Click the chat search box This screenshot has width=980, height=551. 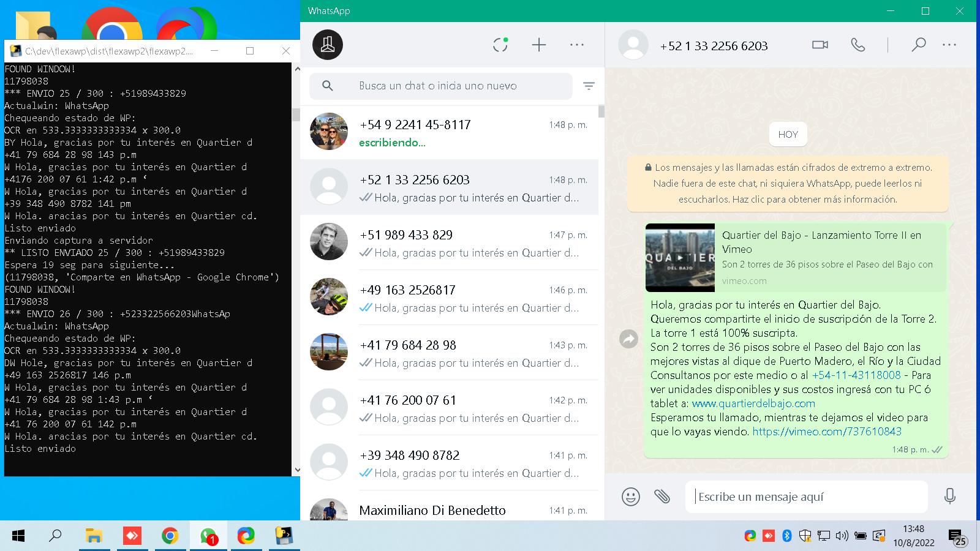(x=441, y=86)
